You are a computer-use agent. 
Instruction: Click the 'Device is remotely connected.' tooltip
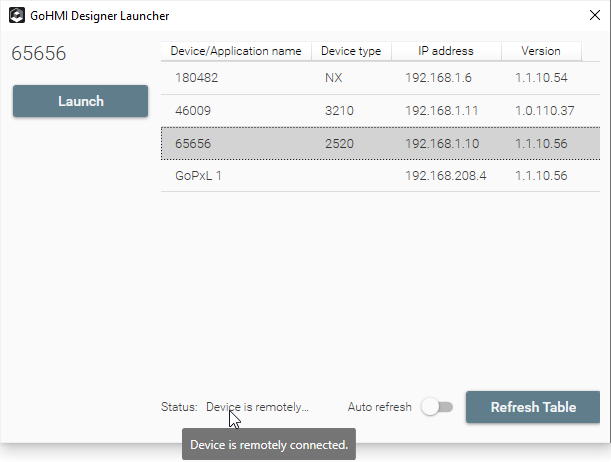(x=268, y=444)
